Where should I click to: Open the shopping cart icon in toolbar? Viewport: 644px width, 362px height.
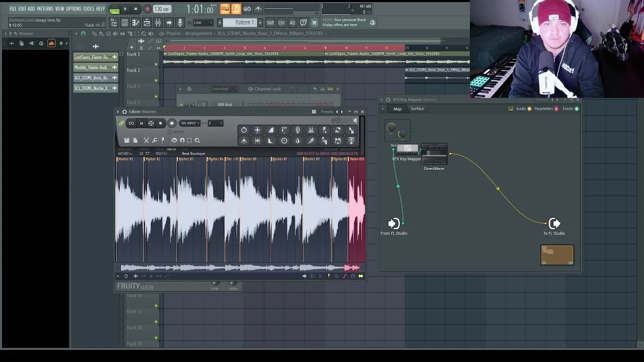click(314, 23)
